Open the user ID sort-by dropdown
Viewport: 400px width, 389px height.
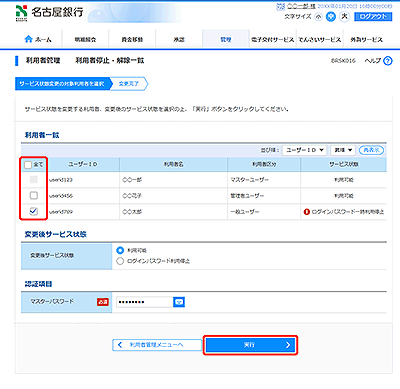click(x=305, y=150)
